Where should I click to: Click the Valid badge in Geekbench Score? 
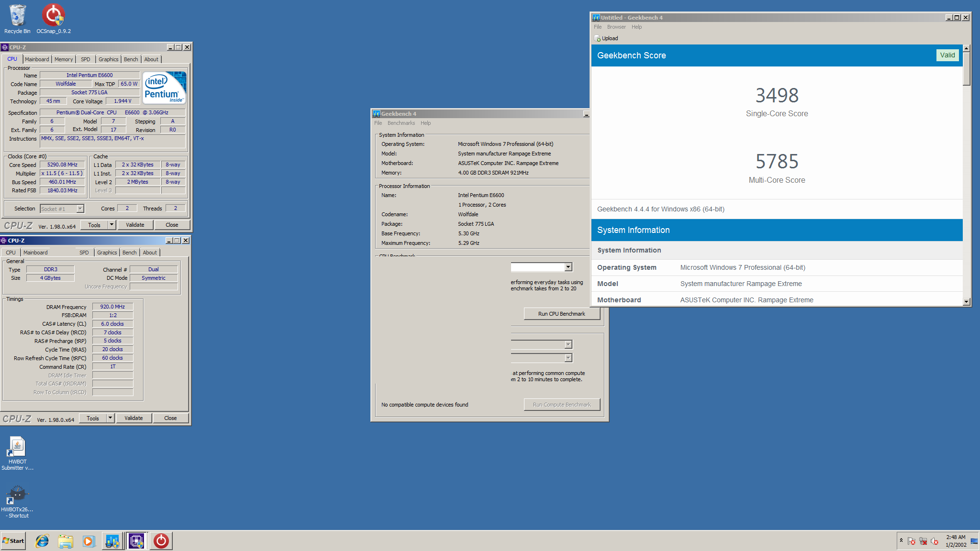947,55
